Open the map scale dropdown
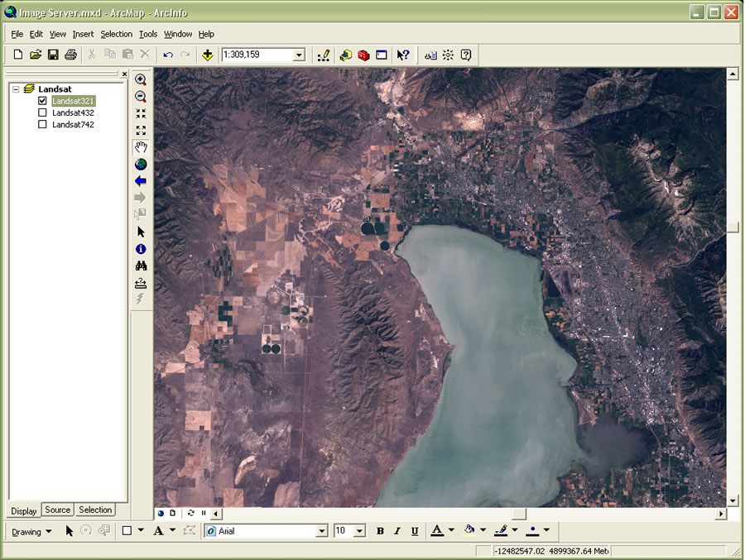This screenshot has height=560, width=745. point(299,55)
